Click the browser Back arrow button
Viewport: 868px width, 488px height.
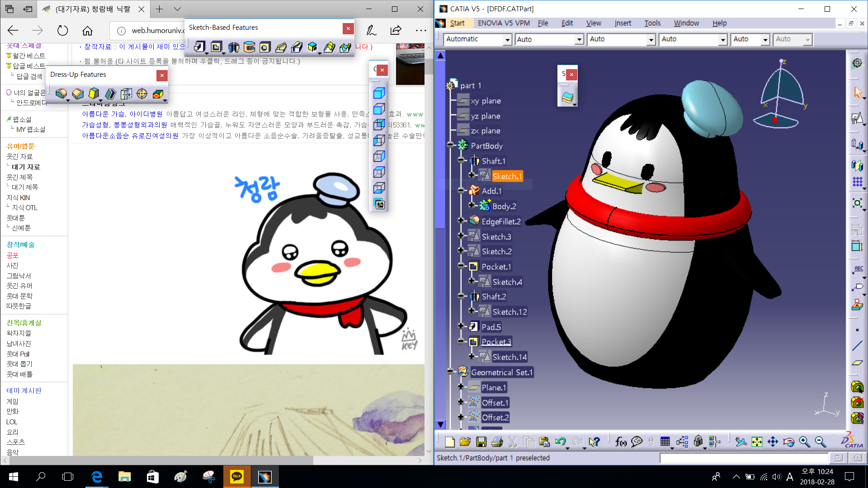point(13,30)
